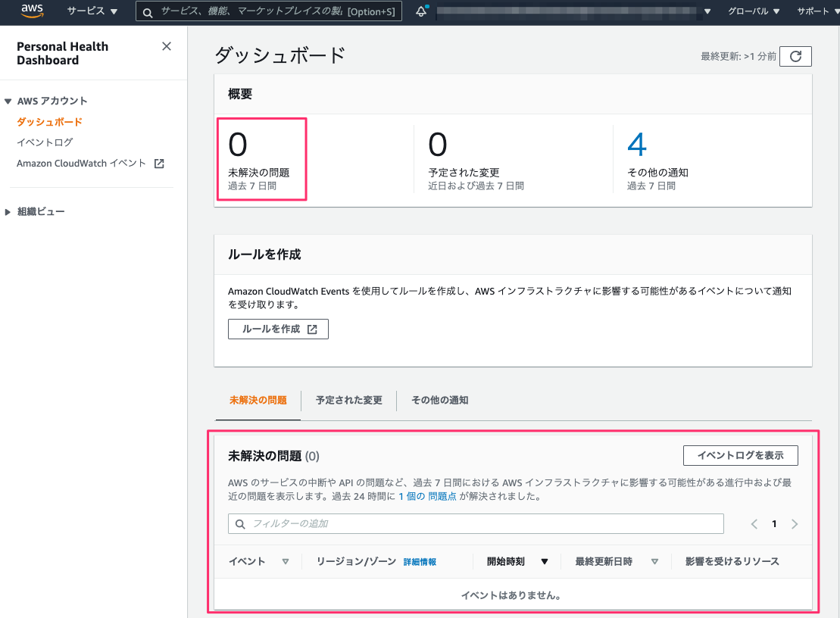Click the 最終更新: >1 分前 timestamp text
The width and height of the screenshot is (840, 618).
click(x=739, y=56)
